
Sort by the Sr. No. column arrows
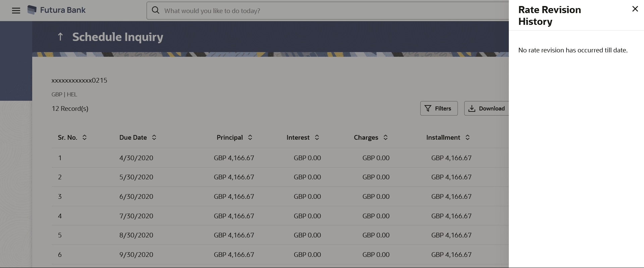[x=85, y=137]
